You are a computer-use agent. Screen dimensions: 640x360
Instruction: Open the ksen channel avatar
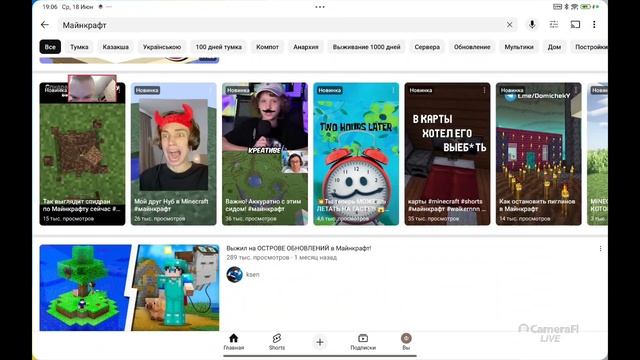[235, 275]
